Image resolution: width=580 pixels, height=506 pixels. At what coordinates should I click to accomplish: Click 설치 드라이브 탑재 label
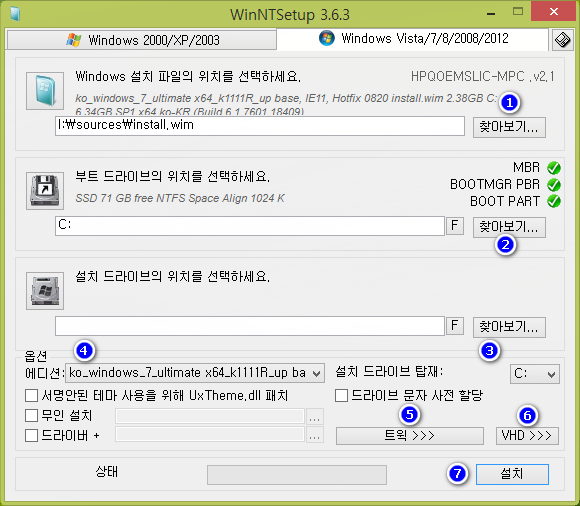(x=389, y=372)
